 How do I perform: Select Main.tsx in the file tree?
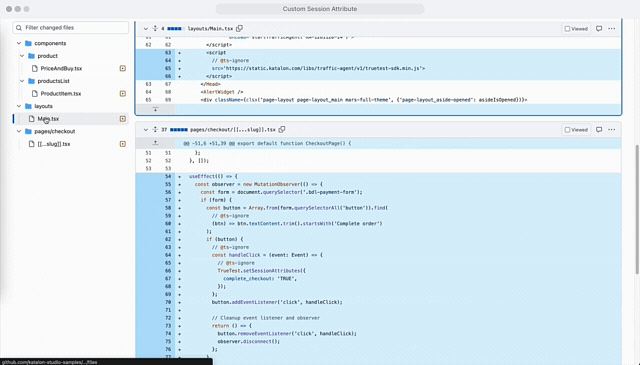pyautogui.click(x=48, y=119)
